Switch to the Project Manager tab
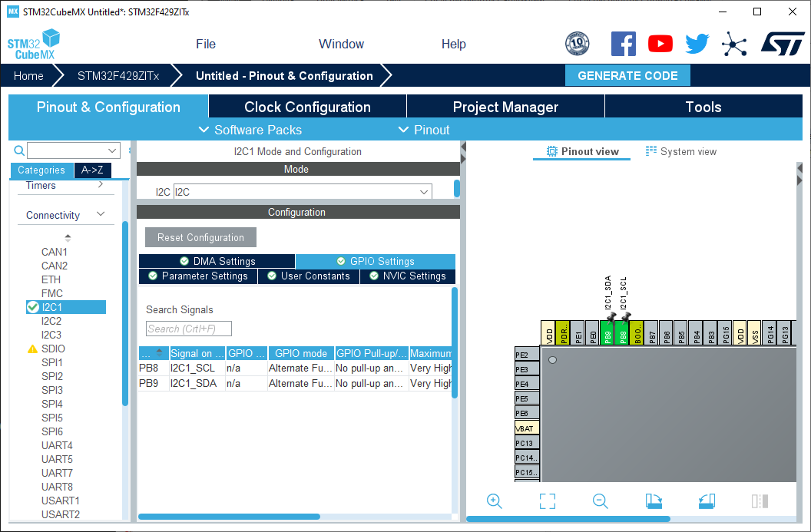811x532 pixels. 506,107
